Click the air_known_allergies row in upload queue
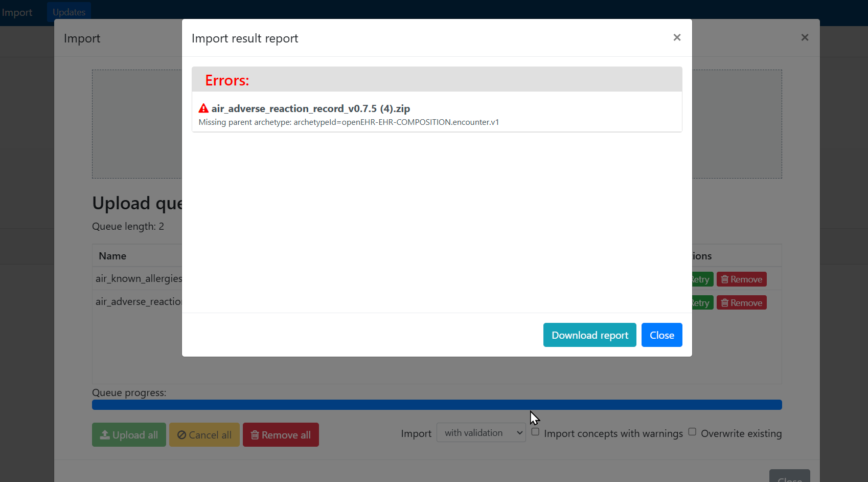The image size is (868, 482). (x=139, y=278)
